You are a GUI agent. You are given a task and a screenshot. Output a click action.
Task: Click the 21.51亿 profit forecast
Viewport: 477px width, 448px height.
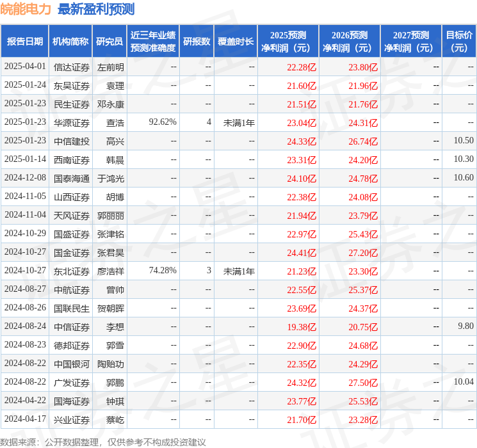pyautogui.click(x=302, y=104)
